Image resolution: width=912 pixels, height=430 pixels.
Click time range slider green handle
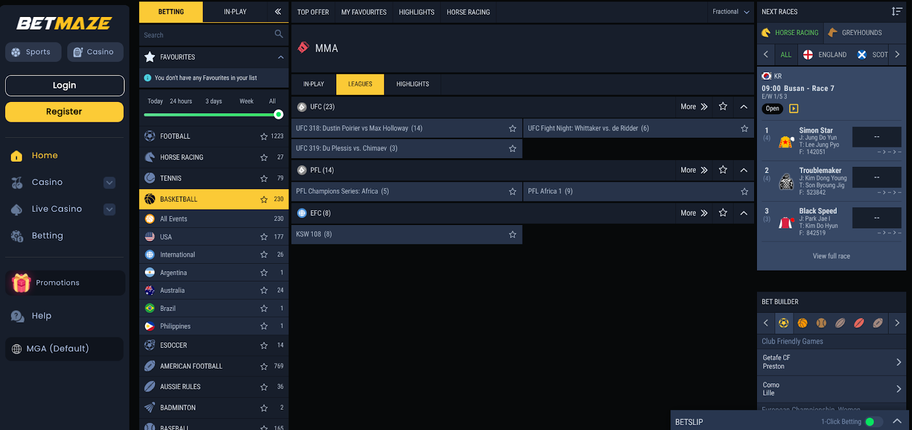[x=279, y=114]
